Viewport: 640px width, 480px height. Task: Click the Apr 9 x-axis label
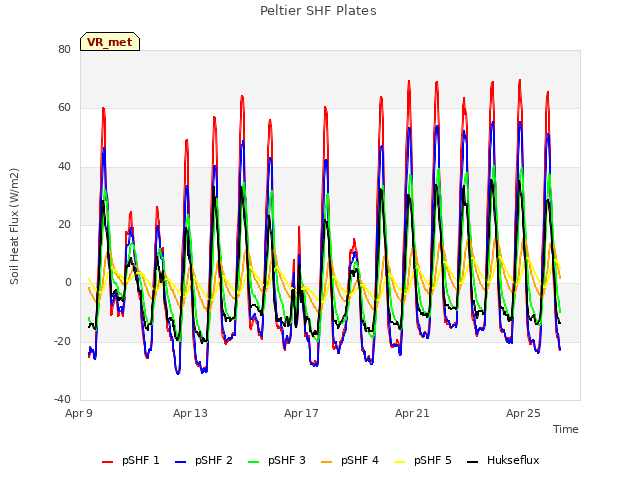coord(79,413)
